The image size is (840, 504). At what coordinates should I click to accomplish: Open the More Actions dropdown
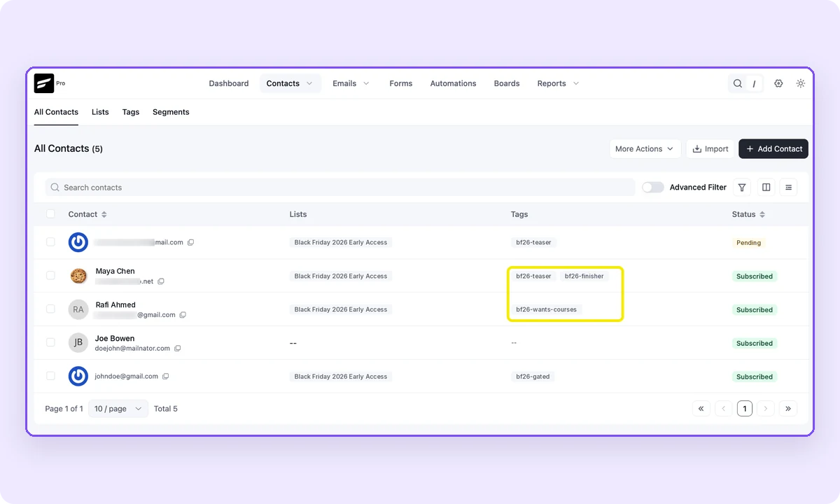click(645, 149)
